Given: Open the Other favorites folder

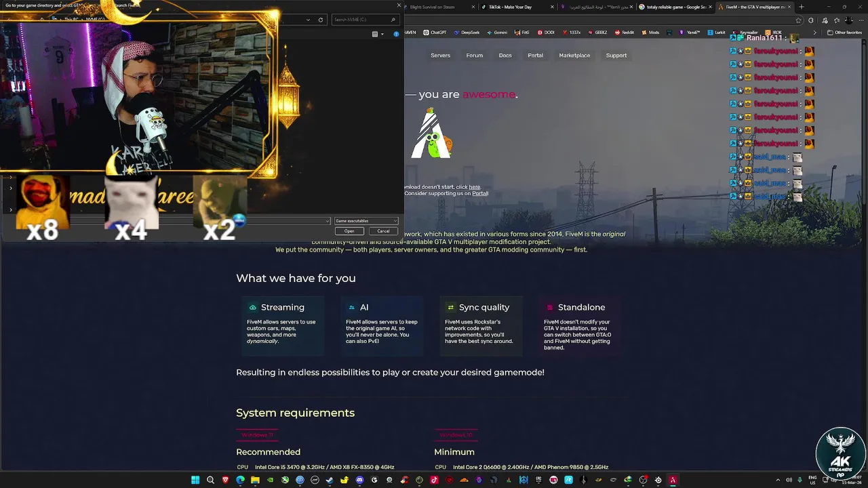Looking at the screenshot, I should point(845,33).
